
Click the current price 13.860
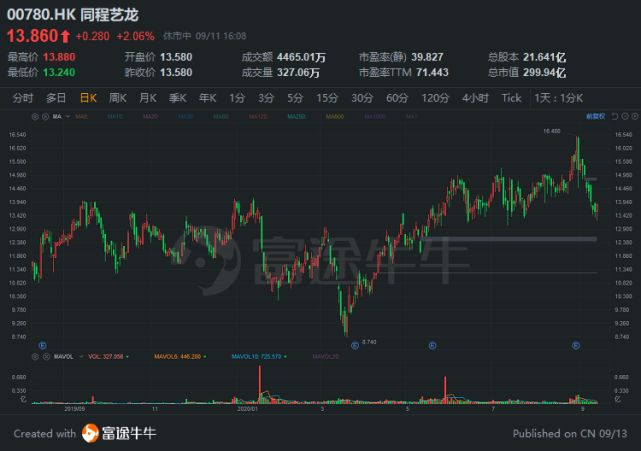pyautogui.click(x=33, y=36)
